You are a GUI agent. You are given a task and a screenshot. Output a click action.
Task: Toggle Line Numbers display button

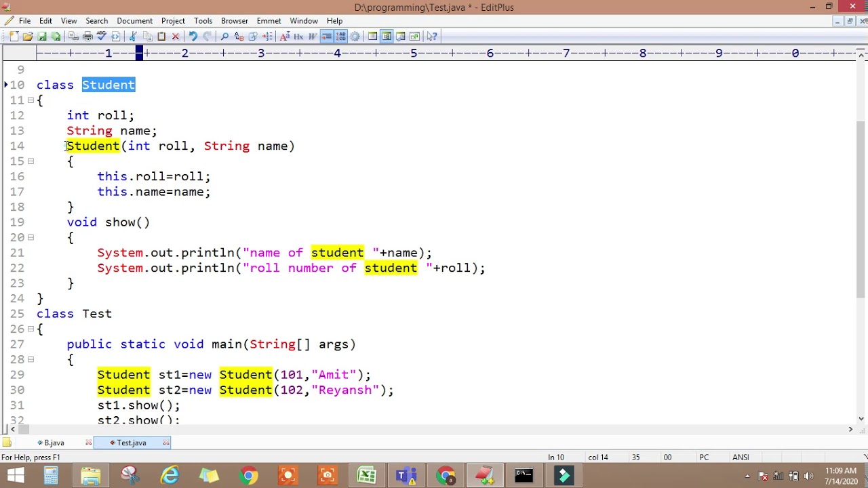tap(340, 36)
